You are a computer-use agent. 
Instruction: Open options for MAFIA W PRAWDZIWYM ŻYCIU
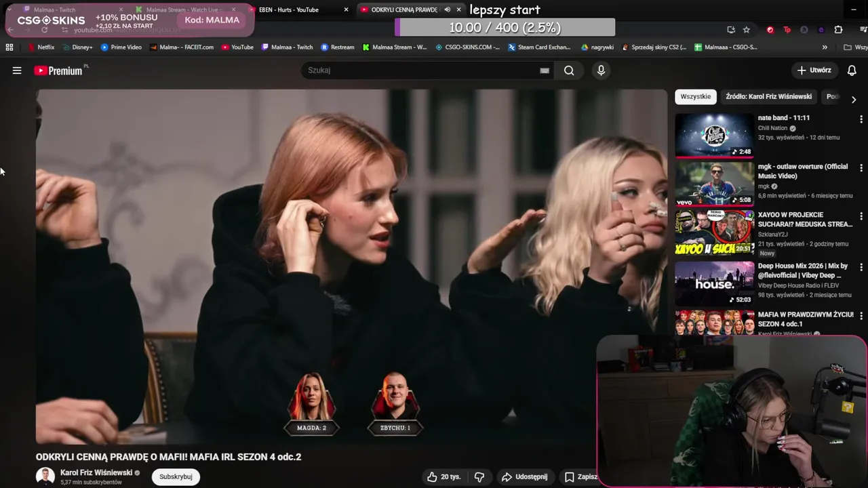tap(861, 316)
